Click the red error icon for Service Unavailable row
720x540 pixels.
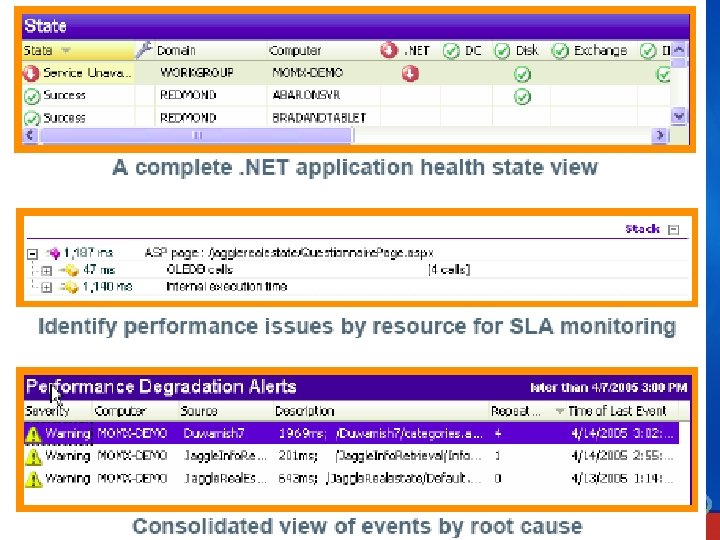[31, 73]
